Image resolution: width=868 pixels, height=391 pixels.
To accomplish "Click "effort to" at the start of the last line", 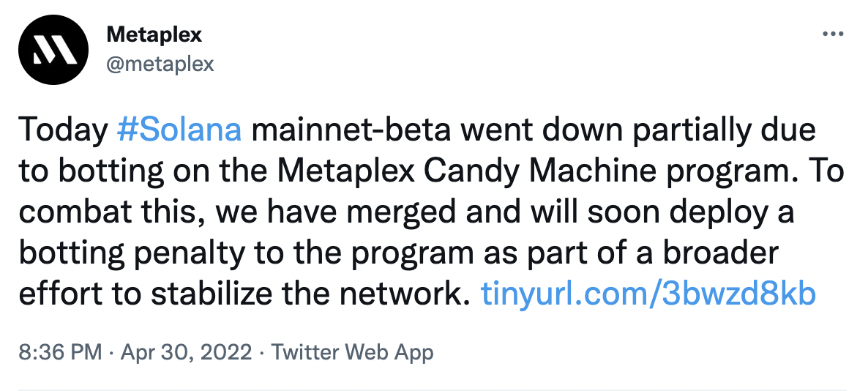I will coord(81,294).
